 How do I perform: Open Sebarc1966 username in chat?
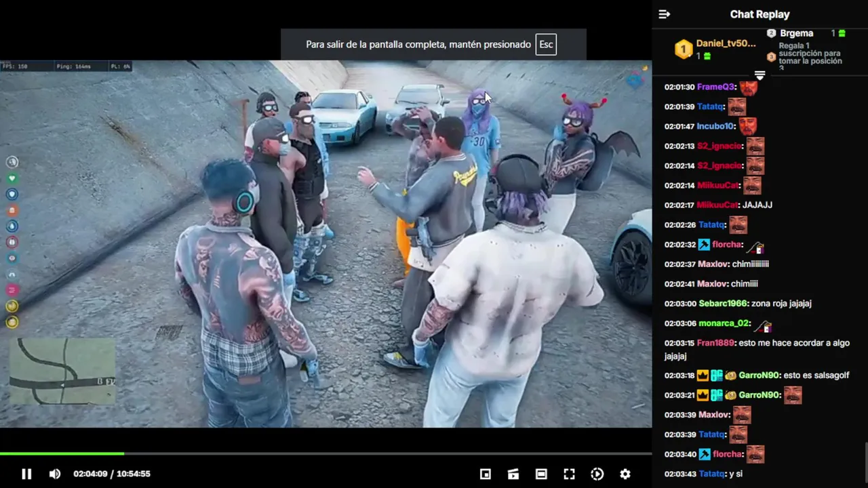point(722,303)
